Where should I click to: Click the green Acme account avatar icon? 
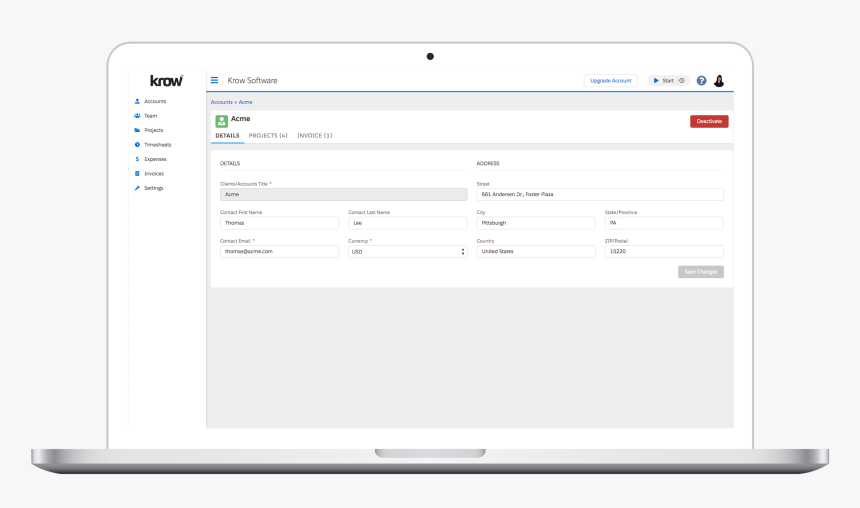click(x=222, y=121)
